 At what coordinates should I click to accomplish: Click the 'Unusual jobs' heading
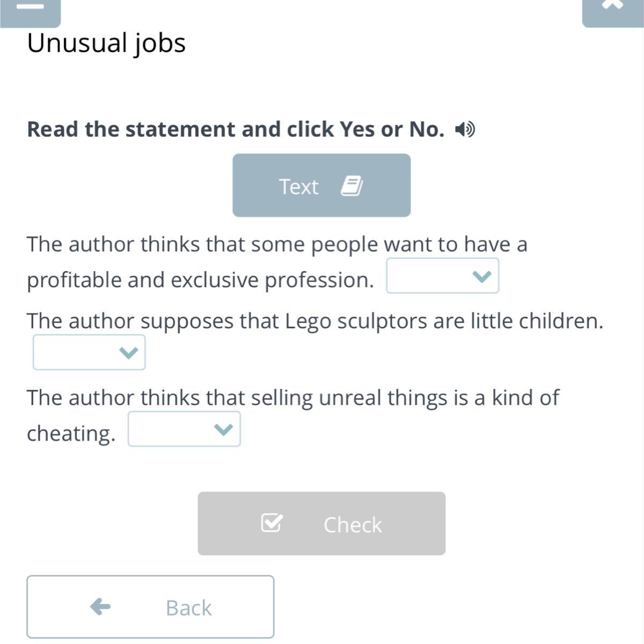coord(106,43)
